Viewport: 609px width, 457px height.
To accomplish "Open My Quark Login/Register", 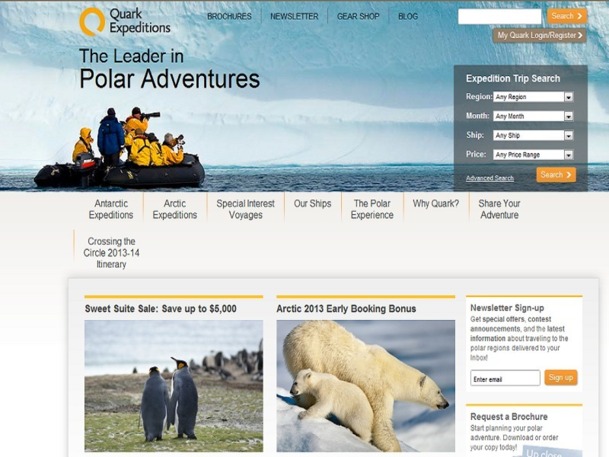I will coord(539,35).
